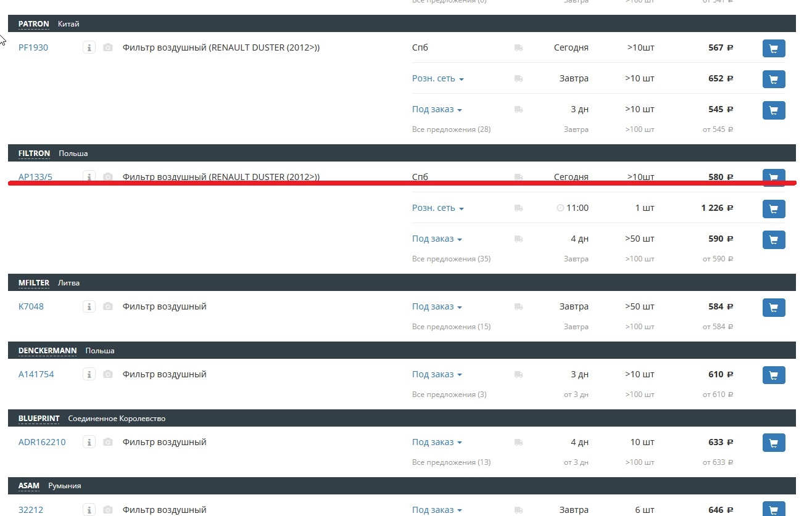Add PATRON filter priced 545 ₽ to cart

(774, 110)
